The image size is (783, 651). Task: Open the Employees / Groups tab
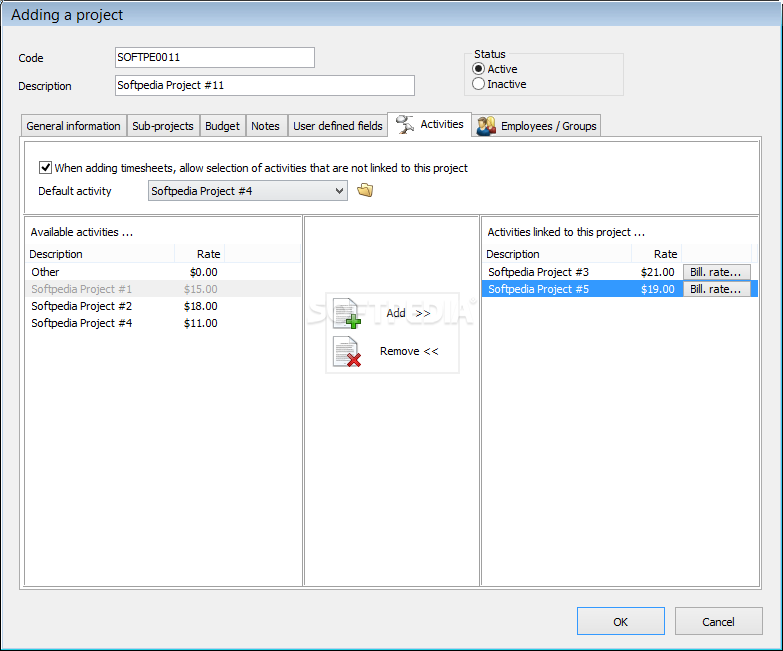click(536, 126)
